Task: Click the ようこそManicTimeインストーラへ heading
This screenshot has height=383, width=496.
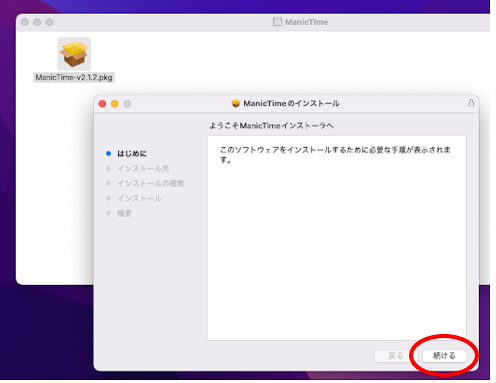Action: click(271, 126)
